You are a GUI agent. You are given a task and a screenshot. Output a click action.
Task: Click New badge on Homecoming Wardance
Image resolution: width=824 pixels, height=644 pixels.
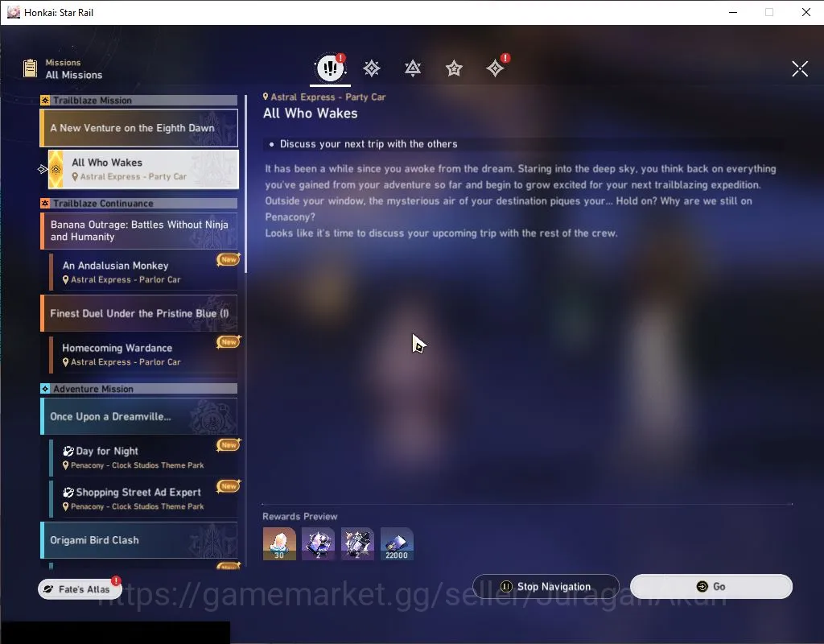tap(228, 341)
